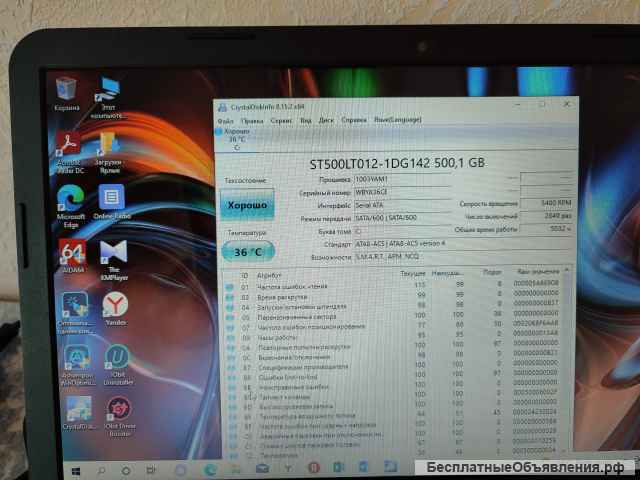Screen dimensions: 640x480
Task: Select row 03 Время раскрутки
Action: (394, 296)
